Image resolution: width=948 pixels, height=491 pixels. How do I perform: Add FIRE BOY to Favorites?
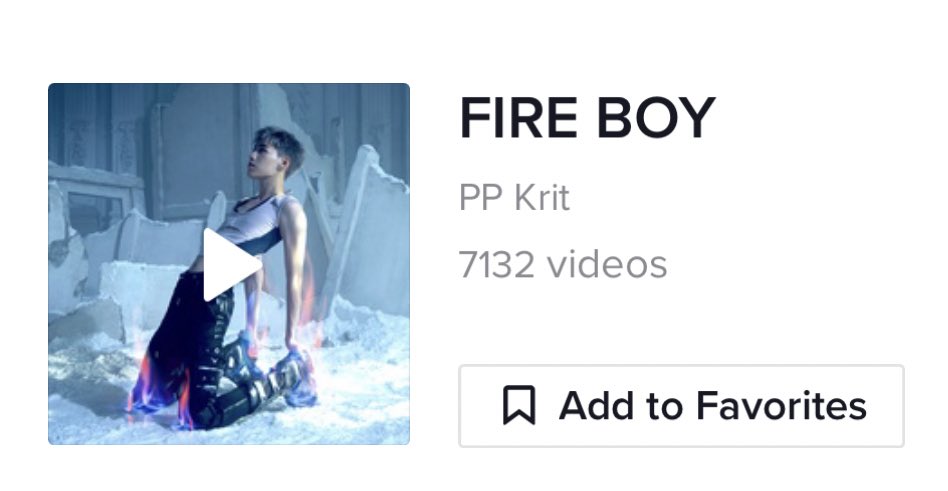point(681,406)
